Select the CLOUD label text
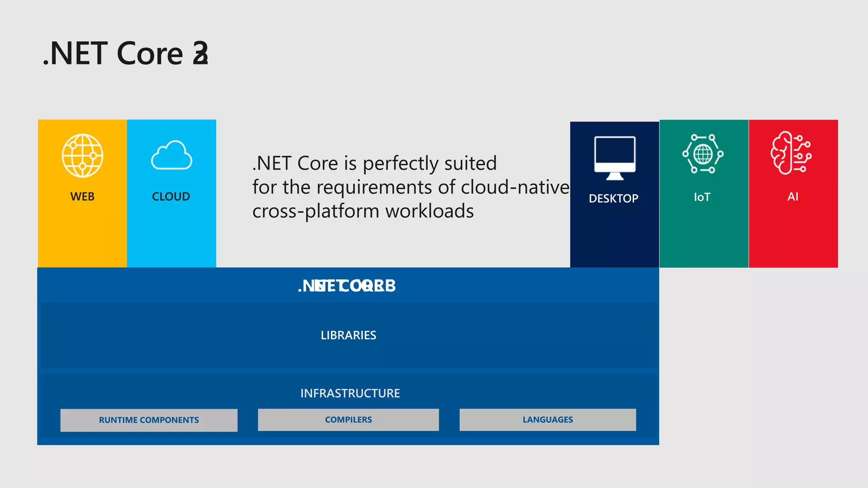 [x=171, y=197]
